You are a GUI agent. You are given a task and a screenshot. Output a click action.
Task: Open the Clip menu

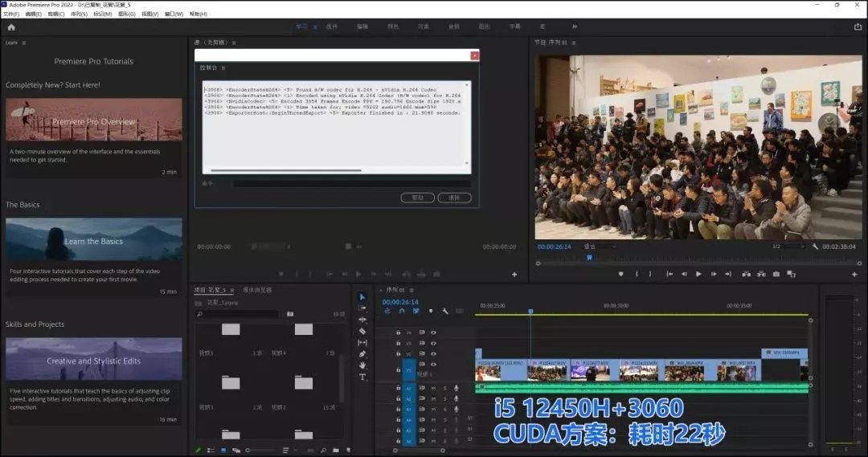pyautogui.click(x=56, y=14)
